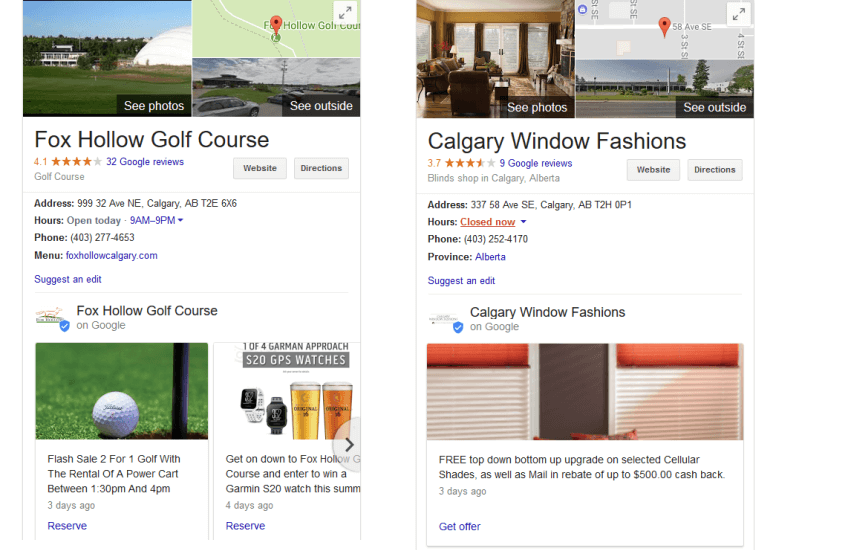
Task: Get Directions to Calgary Window Fashions
Action: click(715, 170)
